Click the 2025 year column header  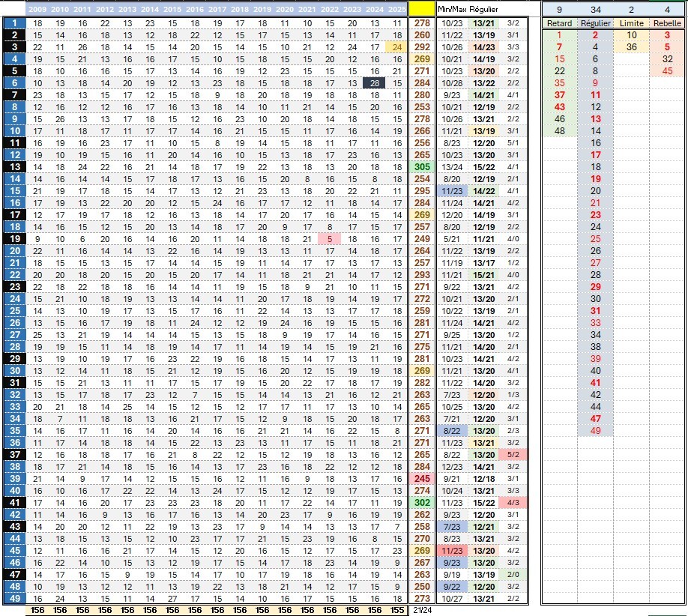[x=396, y=9]
